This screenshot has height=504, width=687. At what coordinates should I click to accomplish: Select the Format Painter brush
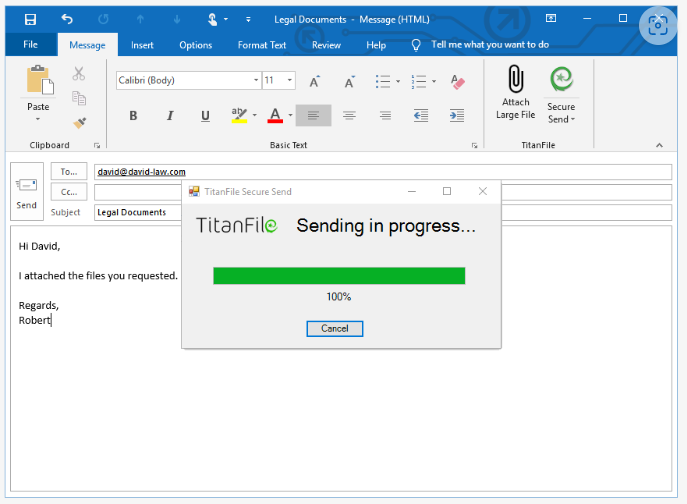pyautogui.click(x=80, y=123)
